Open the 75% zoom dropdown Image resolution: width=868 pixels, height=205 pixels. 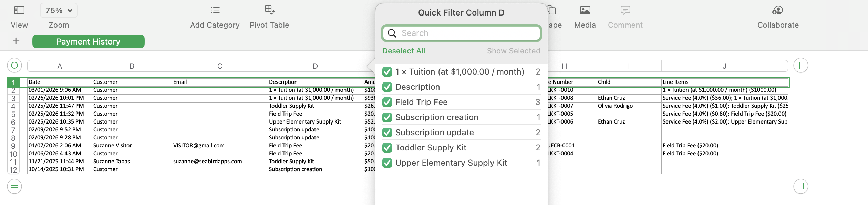(59, 10)
